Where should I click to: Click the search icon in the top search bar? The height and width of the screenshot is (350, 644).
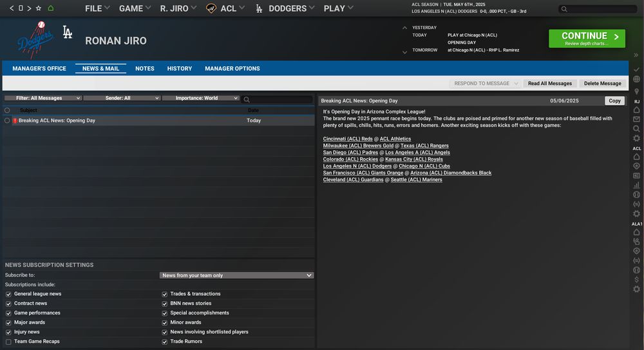tap(564, 8)
